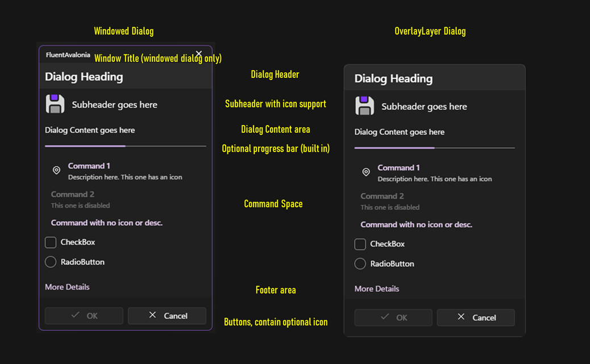This screenshot has height=364, width=590.
Task: Click the save disk icon in Windowed Dialog
Action: click(55, 104)
